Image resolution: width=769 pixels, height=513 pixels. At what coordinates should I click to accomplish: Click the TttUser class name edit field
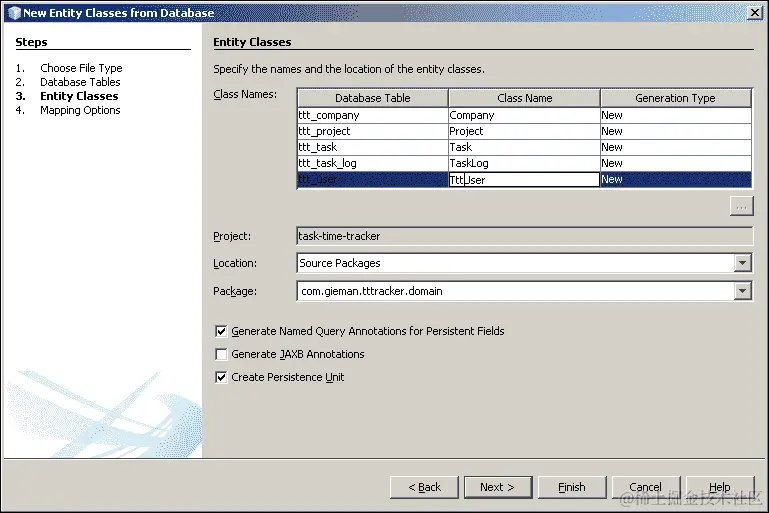[524, 180]
